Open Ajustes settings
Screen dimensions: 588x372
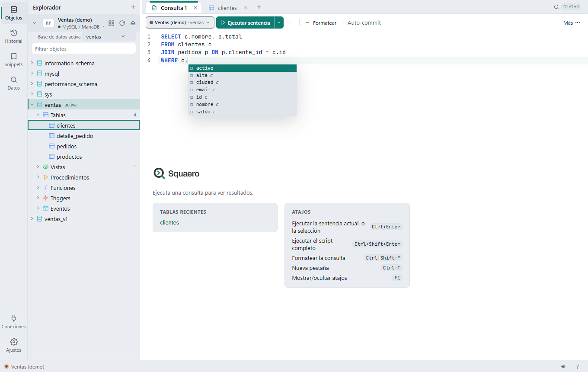(13, 345)
